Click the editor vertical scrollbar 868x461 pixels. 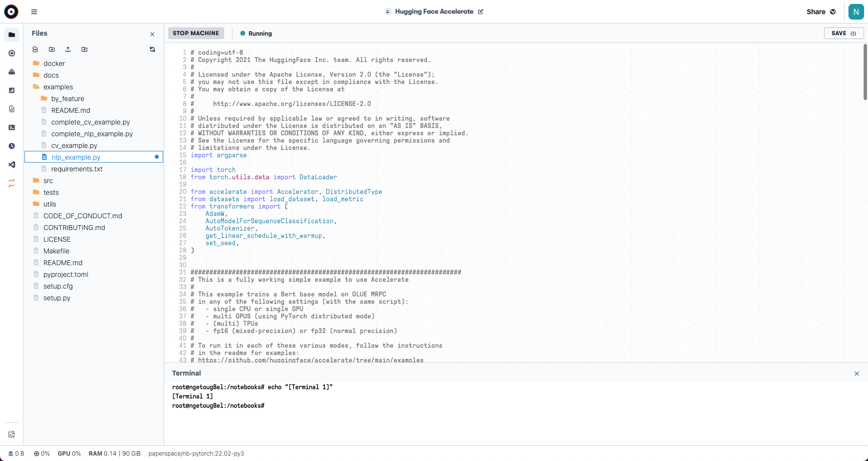[865, 72]
